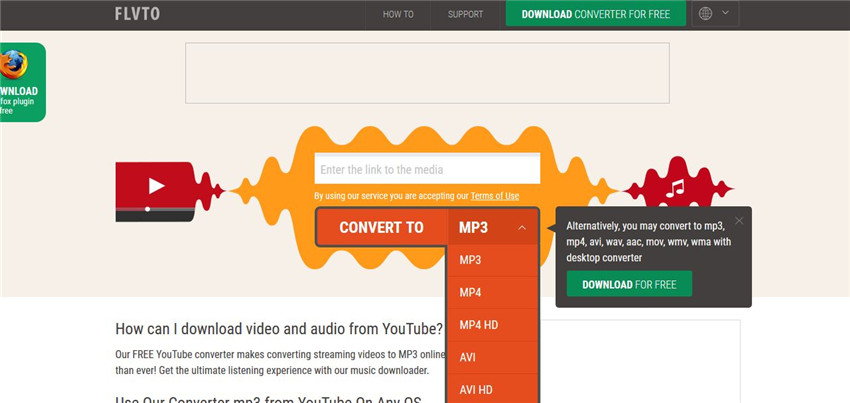This screenshot has height=403, width=850.
Task: Click the Firefox plugin icon
Action: [x=14, y=64]
